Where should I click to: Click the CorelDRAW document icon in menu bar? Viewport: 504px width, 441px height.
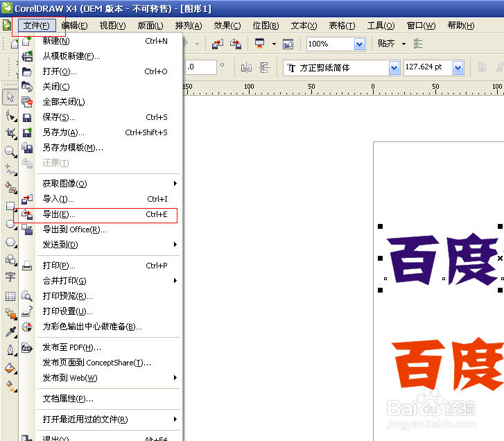(7, 25)
